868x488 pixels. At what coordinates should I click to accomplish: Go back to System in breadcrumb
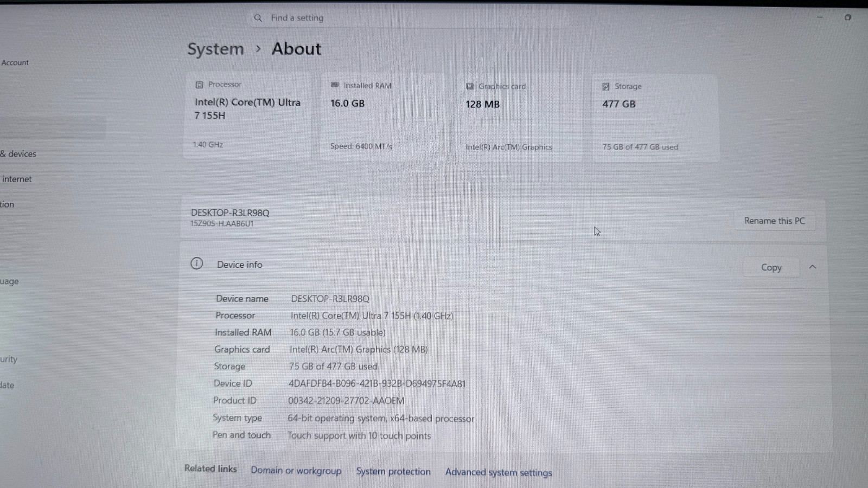pyautogui.click(x=215, y=49)
